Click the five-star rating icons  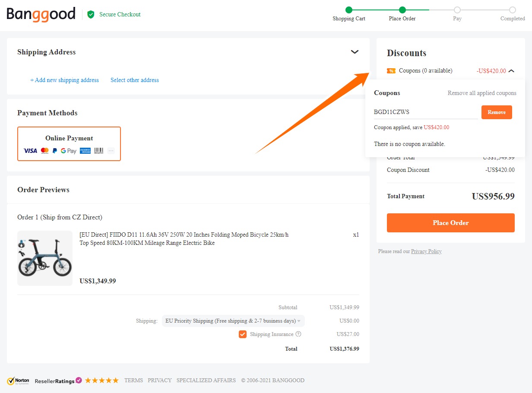coord(101,380)
